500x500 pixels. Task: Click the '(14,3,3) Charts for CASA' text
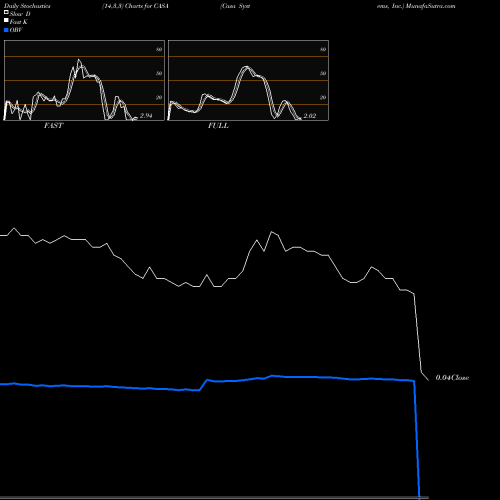pos(135,6)
